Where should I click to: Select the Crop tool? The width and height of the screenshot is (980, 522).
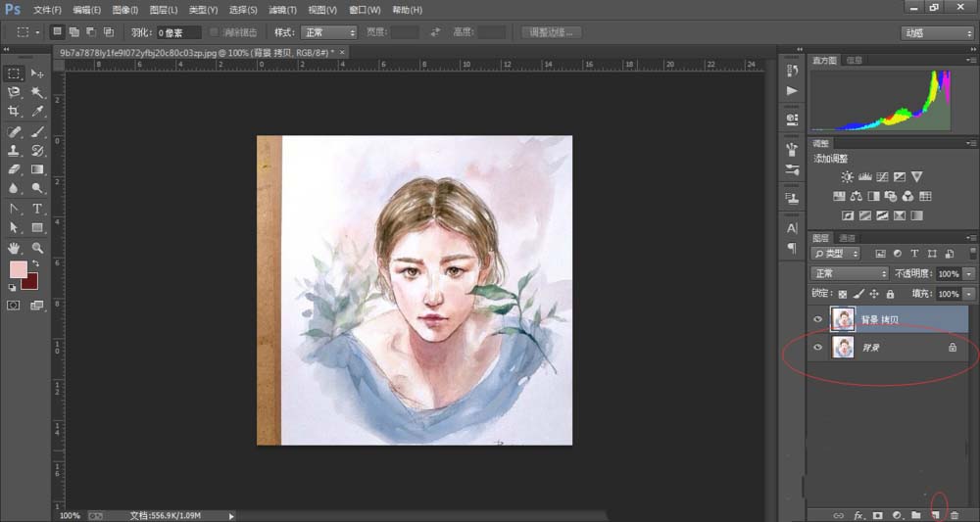tap(15, 112)
